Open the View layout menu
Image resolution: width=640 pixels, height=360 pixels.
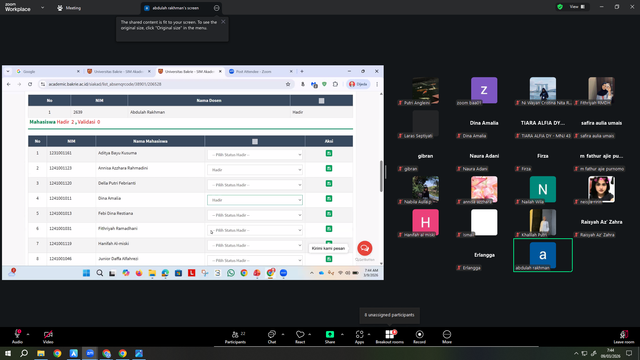coord(577,7)
